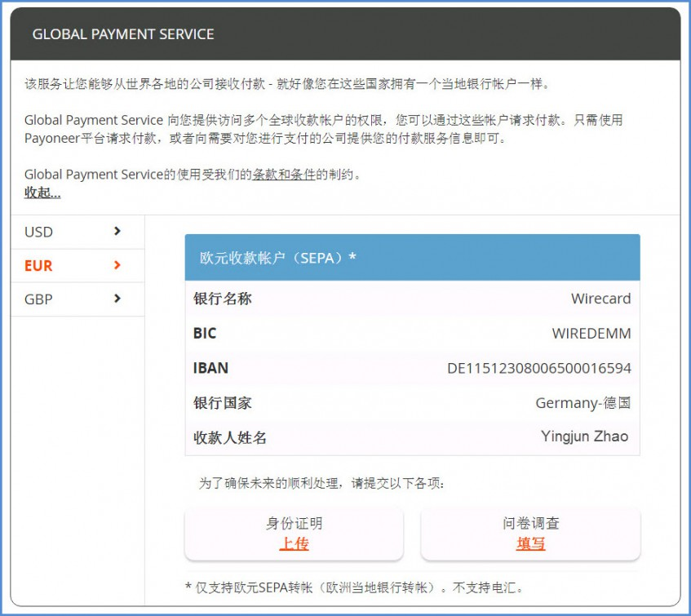The image size is (691, 616).
Task: Click the 问卷调查 card title
Action: tap(530, 524)
